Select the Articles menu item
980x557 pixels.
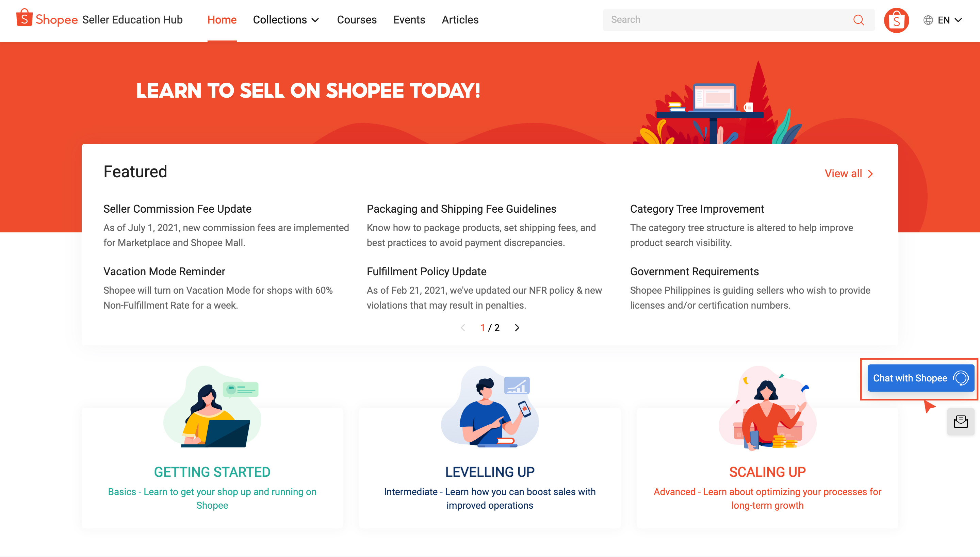460,19
